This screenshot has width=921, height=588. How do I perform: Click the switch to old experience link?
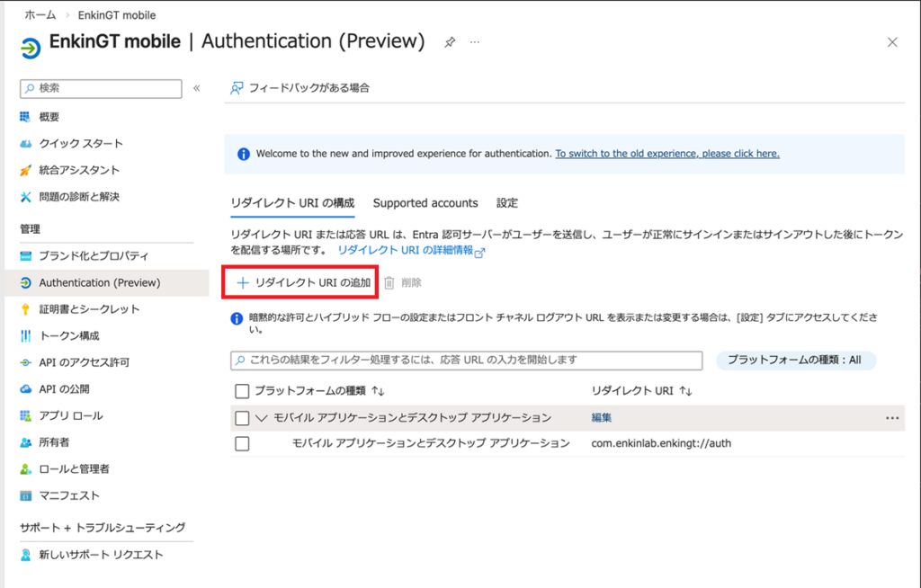pos(666,154)
